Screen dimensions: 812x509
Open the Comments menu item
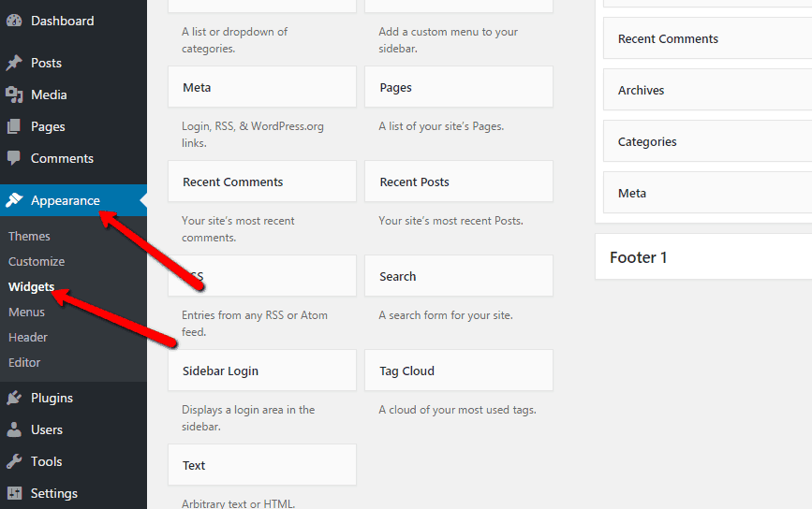[x=62, y=158]
